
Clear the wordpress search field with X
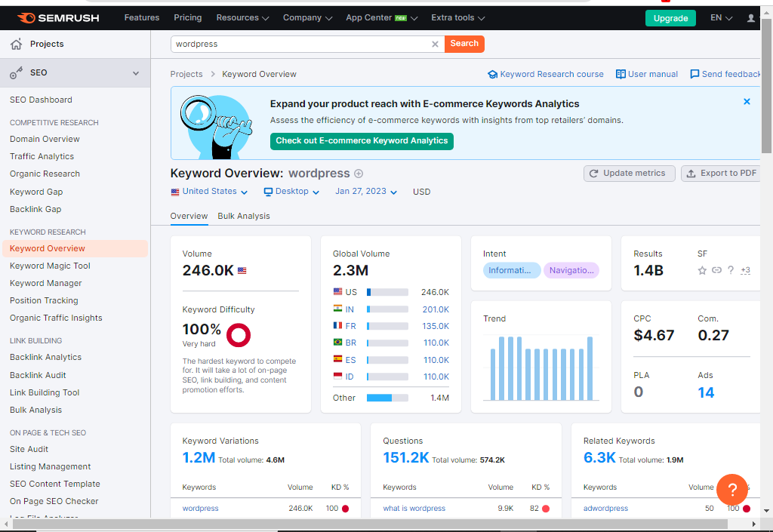point(435,44)
